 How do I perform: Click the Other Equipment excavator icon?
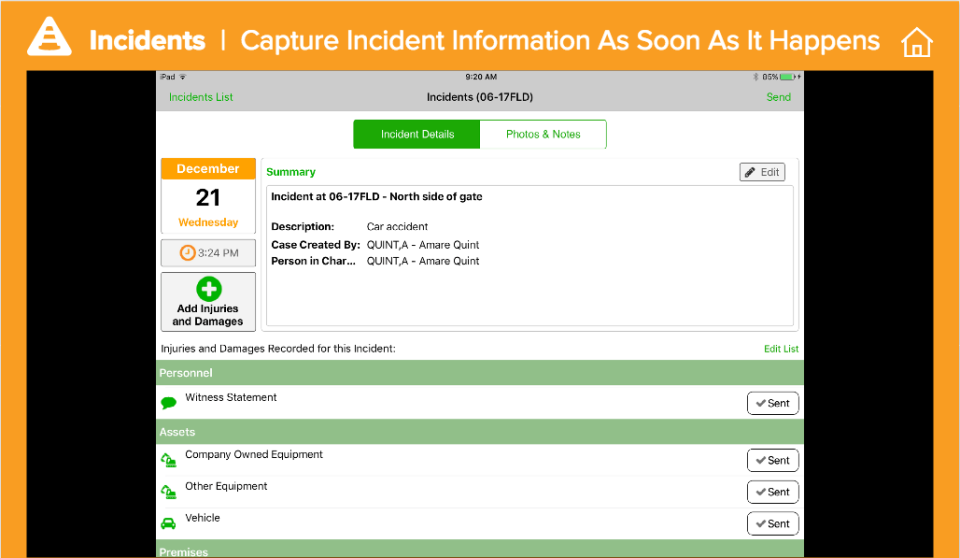[168, 491]
